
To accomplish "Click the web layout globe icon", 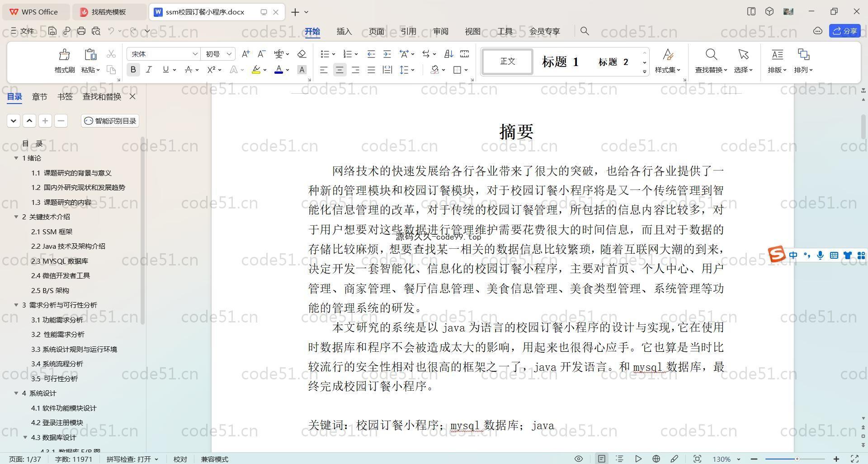I will [x=656, y=459].
